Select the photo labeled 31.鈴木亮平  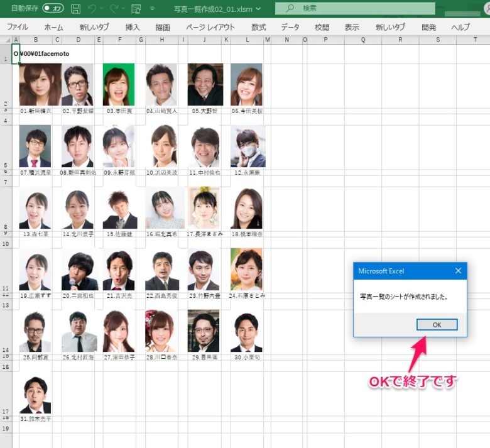coord(35,395)
